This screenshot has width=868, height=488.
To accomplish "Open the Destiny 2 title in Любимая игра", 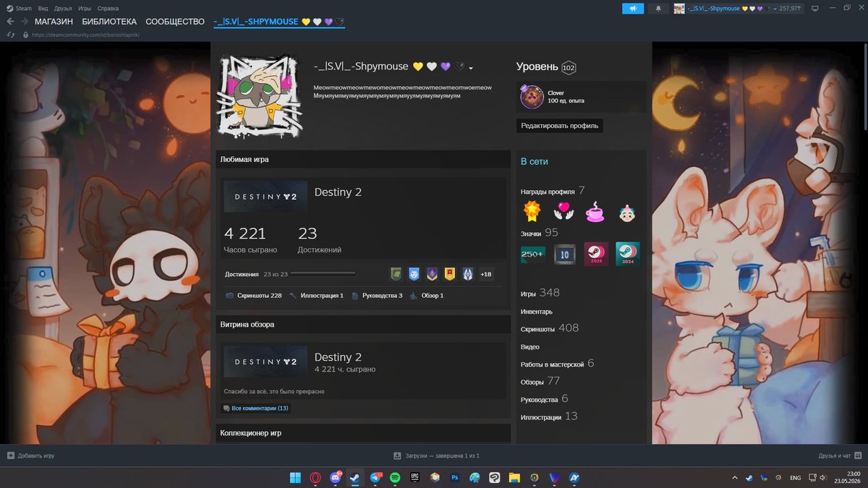I will coord(338,192).
